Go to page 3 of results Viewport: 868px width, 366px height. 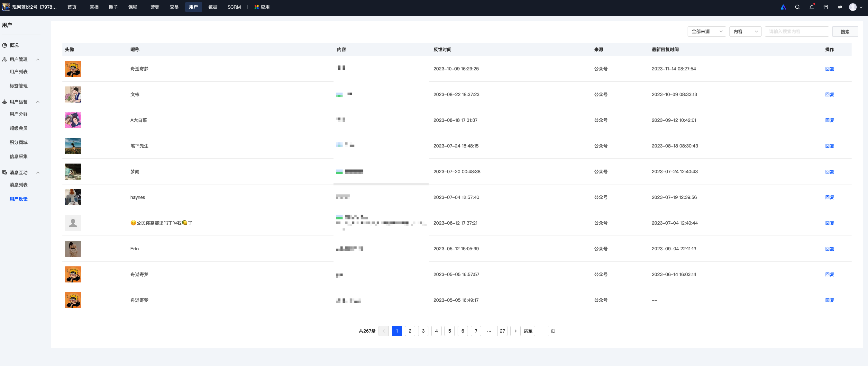pyautogui.click(x=423, y=331)
